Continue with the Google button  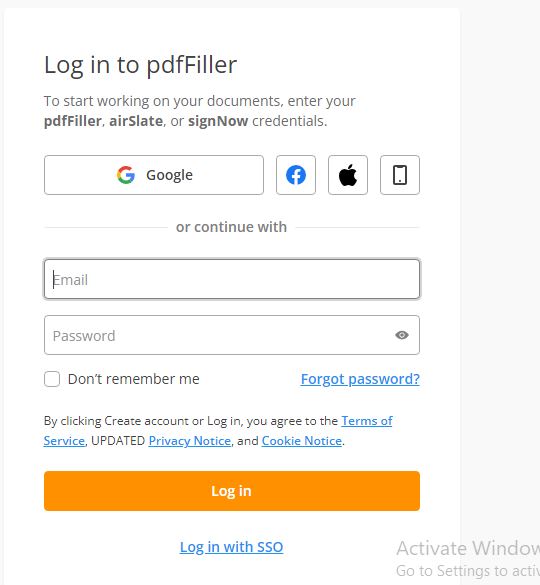tap(154, 175)
